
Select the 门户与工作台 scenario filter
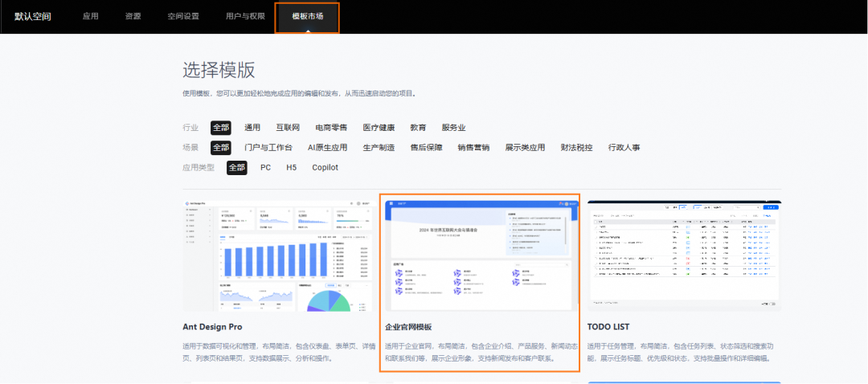coord(268,148)
